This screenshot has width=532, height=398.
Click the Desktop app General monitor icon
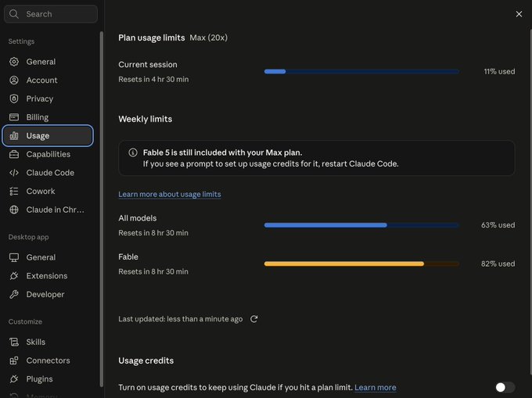pyautogui.click(x=14, y=257)
